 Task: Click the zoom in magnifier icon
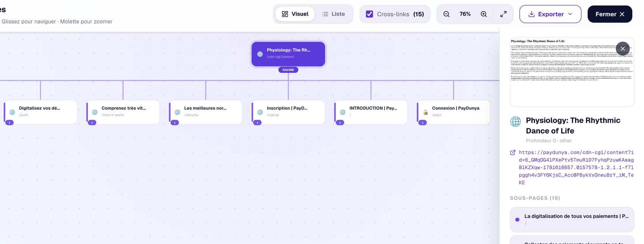pyautogui.click(x=484, y=14)
